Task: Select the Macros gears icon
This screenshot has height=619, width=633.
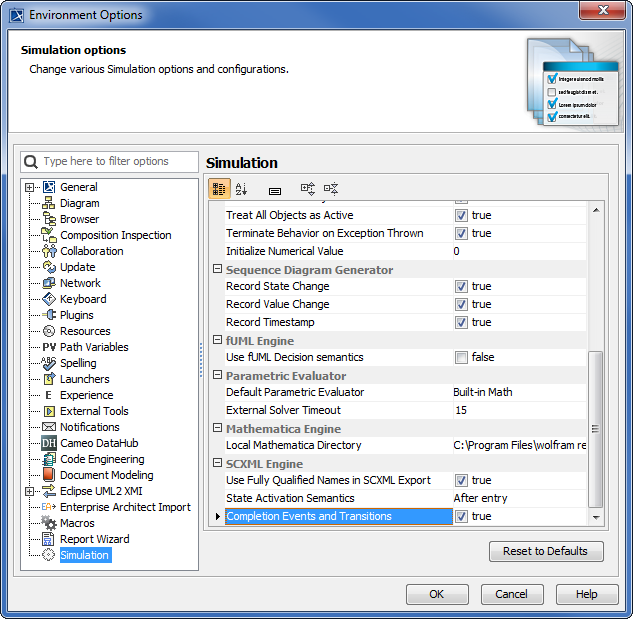Action: (49, 522)
